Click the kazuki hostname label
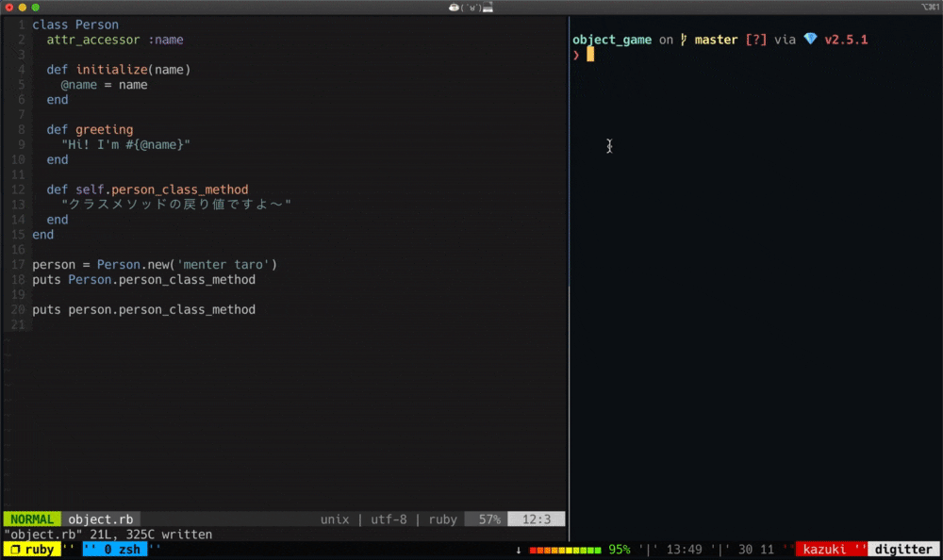The height and width of the screenshot is (560, 943). pyautogui.click(x=826, y=548)
